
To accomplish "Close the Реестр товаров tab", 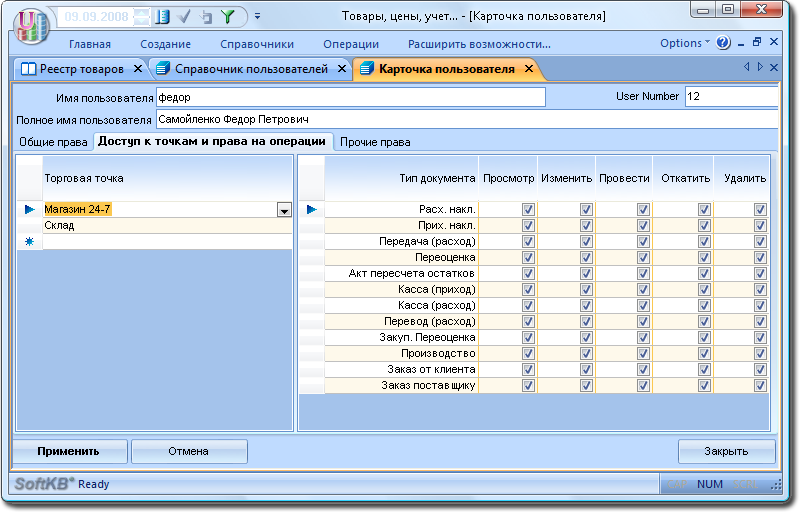I will 138,69.
